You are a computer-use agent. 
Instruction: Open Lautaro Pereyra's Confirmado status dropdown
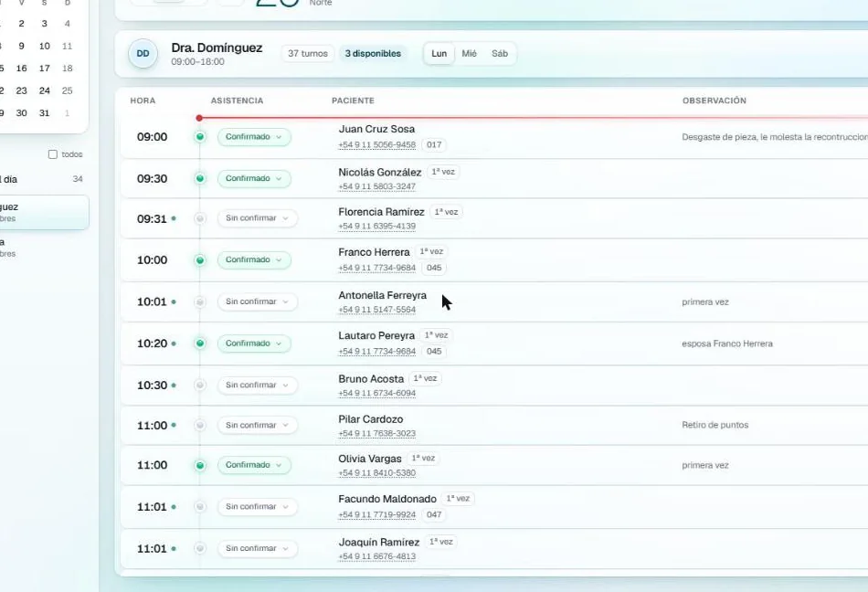pyautogui.click(x=254, y=343)
